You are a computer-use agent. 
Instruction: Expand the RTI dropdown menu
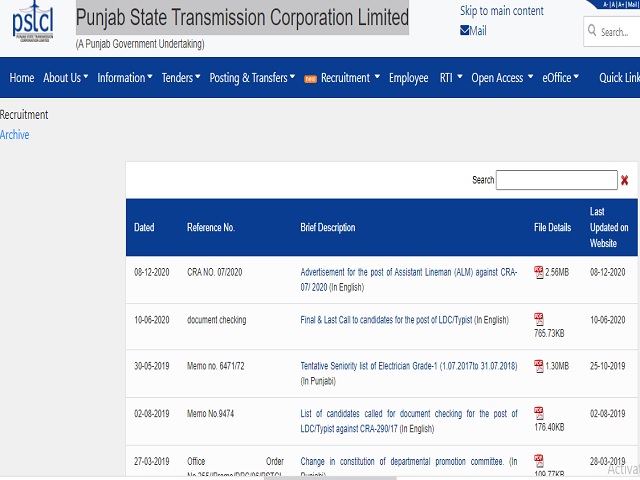[451, 78]
